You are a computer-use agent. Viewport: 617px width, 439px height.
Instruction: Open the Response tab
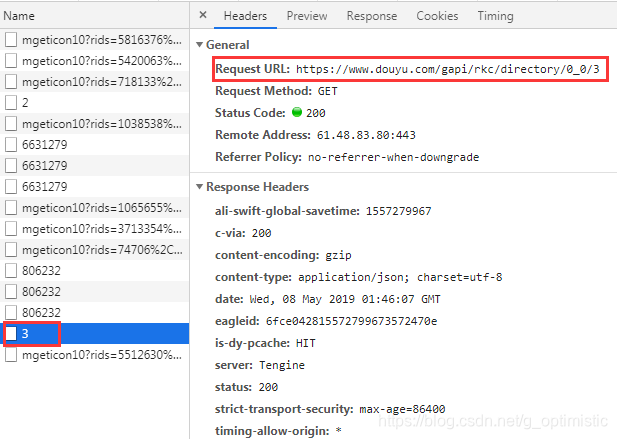(372, 16)
